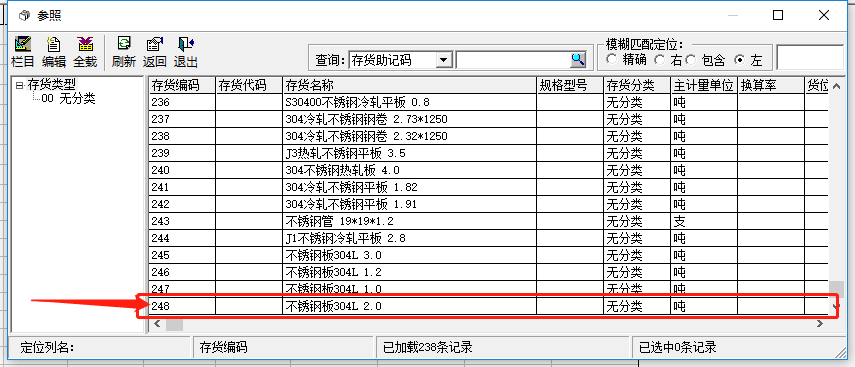The image size is (855, 367).
Task: Click right arrow of horizontal scrollbar
Action: [820, 324]
